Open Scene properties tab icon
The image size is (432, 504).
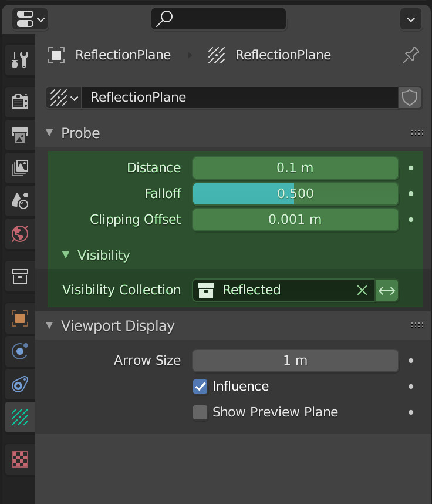(20, 200)
